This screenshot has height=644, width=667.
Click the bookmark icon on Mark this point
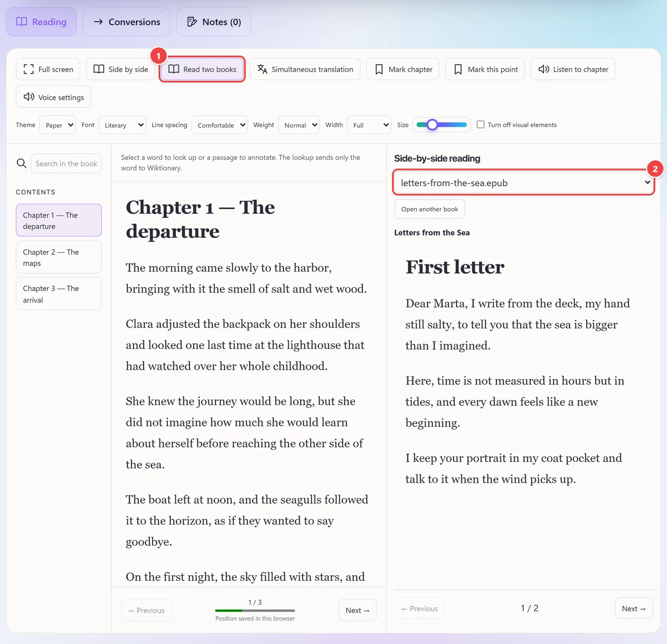(x=458, y=69)
